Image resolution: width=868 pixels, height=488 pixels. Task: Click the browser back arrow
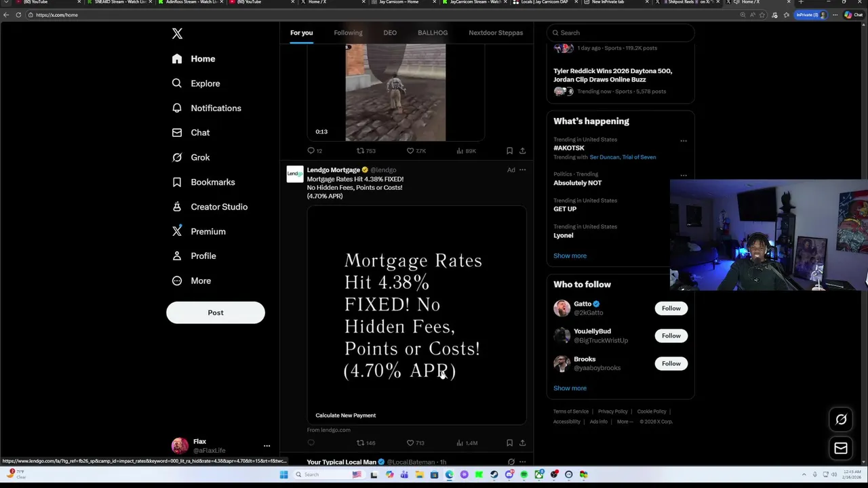[6, 15]
